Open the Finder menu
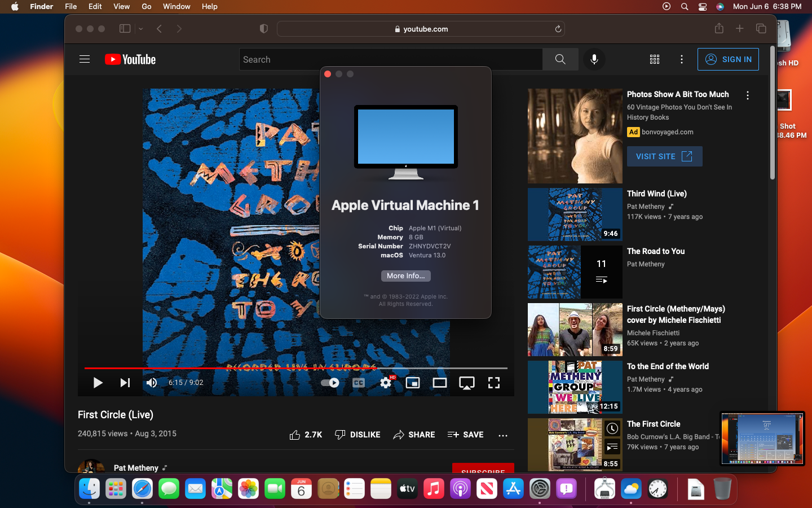The height and width of the screenshot is (508, 812). coord(42,6)
